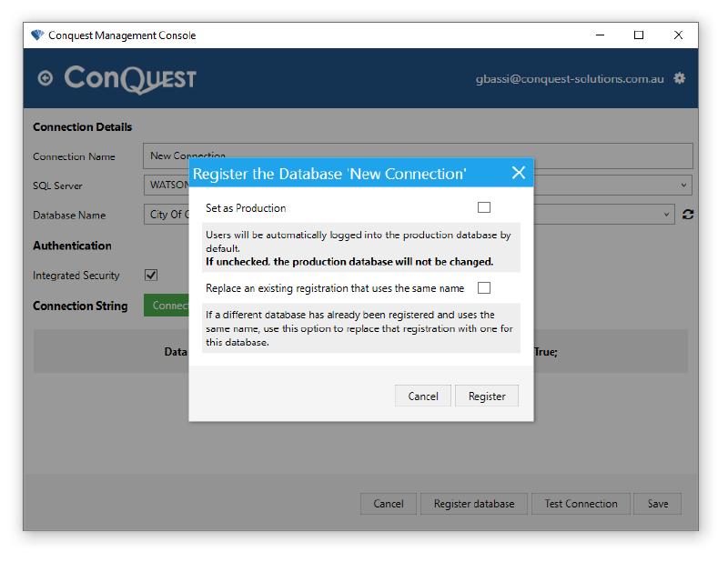This screenshot has width=728, height=562.
Task: Click the 'Set as Production' label
Action: 246,208
